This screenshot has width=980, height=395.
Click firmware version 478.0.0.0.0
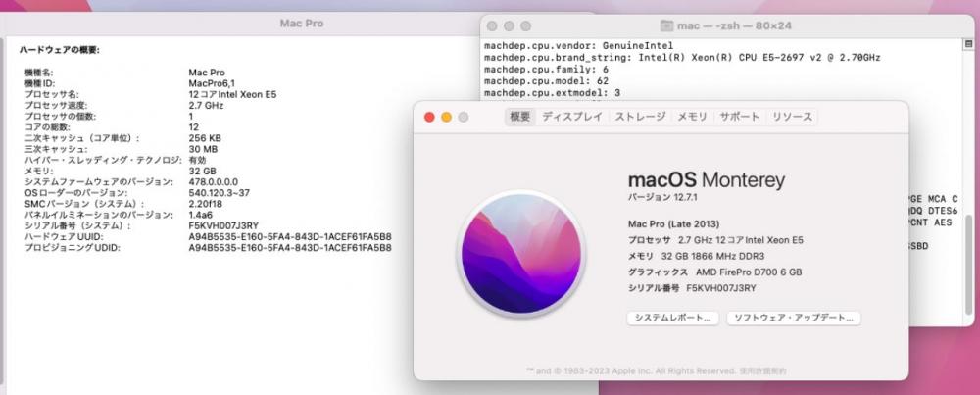tap(213, 182)
